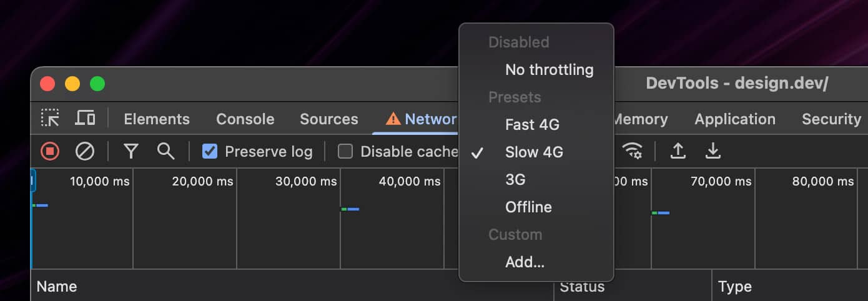Click the 40,000 ms timeline request bar
The height and width of the screenshot is (301, 868).
(x=350, y=209)
